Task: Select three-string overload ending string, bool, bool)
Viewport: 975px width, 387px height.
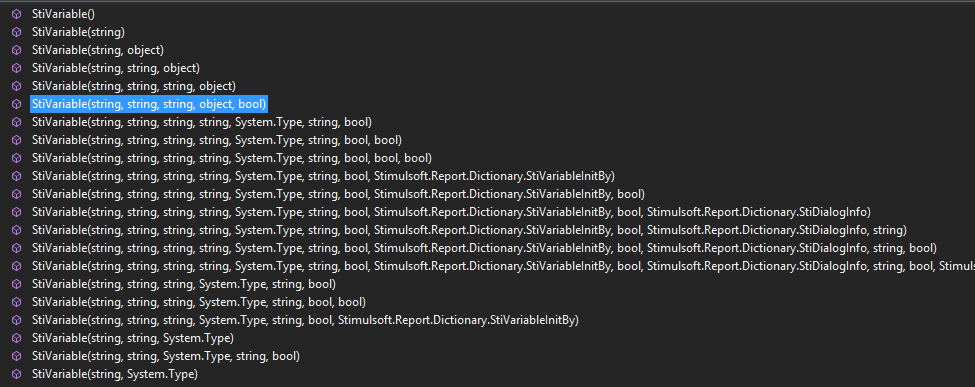Action: point(198,302)
